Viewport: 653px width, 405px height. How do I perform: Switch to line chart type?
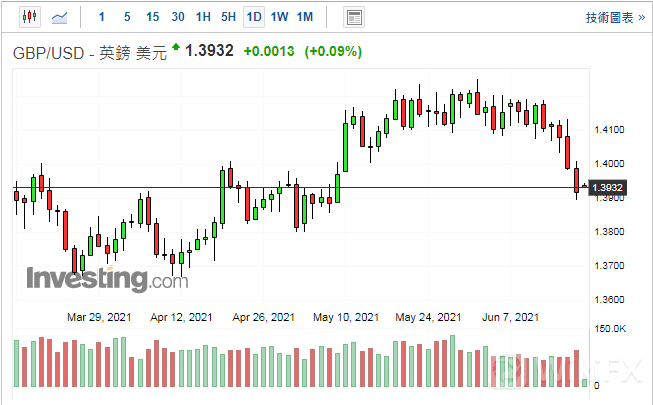click(x=61, y=17)
